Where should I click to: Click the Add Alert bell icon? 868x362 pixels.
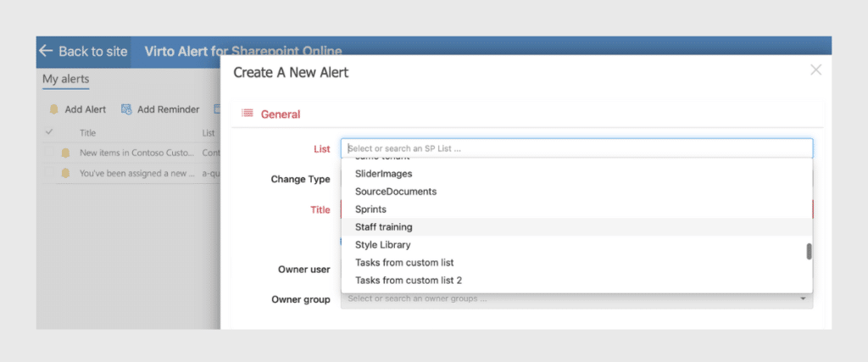point(53,109)
